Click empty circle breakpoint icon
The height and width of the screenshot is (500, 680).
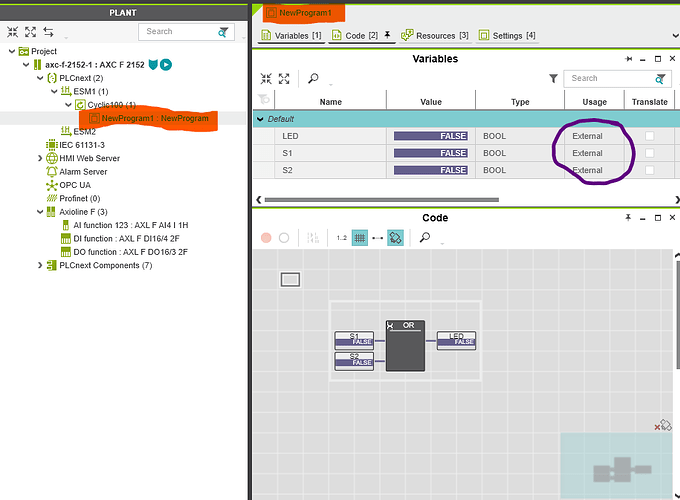tap(284, 238)
